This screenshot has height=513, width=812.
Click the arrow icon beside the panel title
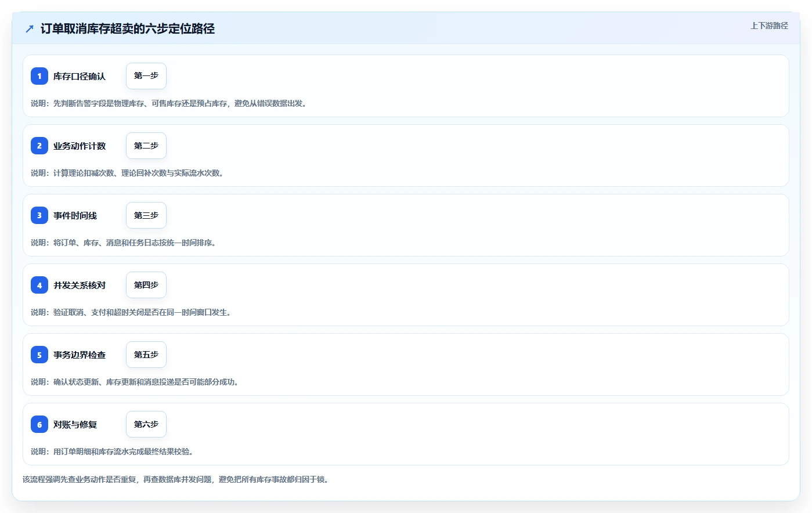(30, 28)
